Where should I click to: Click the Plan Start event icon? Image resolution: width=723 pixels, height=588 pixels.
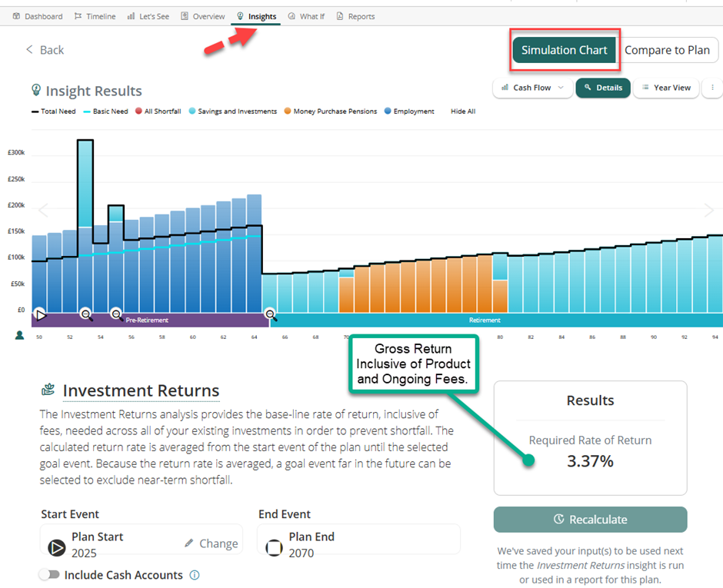click(57, 547)
